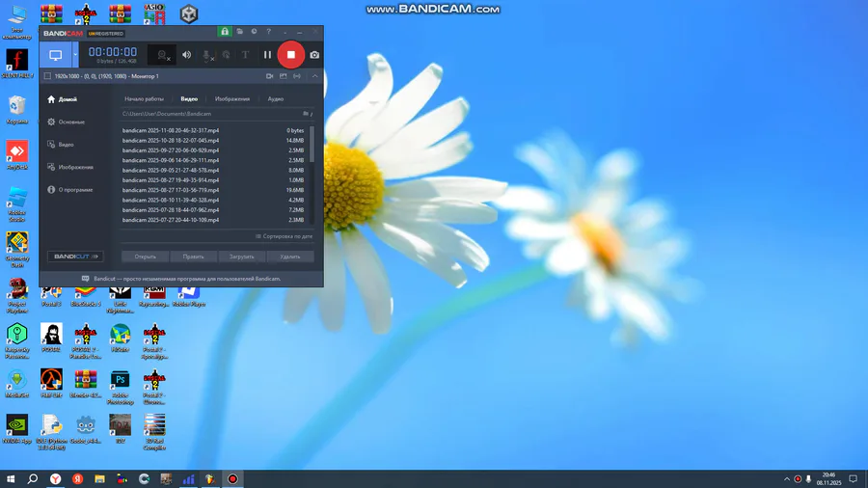
Task: Toggle the text overlay T icon
Action: pyautogui.click(x=245, y=55)
